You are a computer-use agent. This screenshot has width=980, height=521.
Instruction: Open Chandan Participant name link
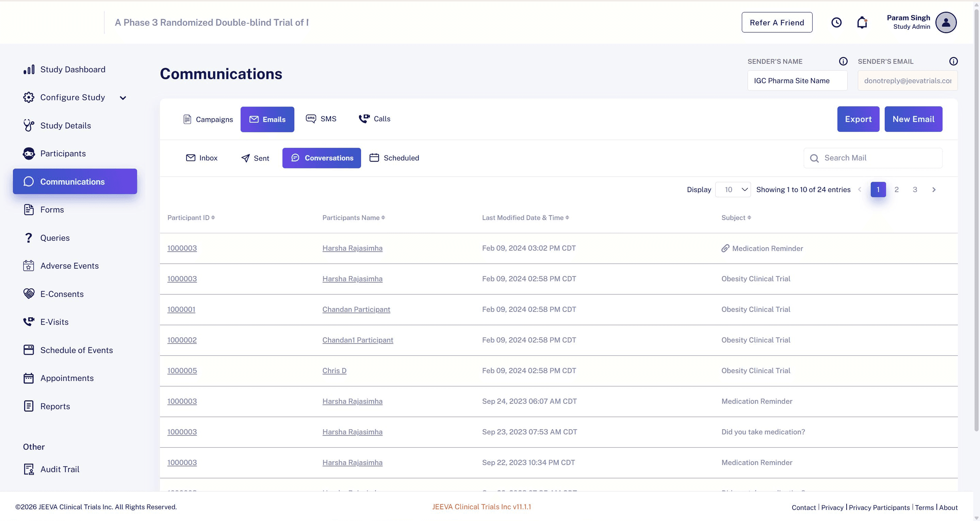(356, 309)
